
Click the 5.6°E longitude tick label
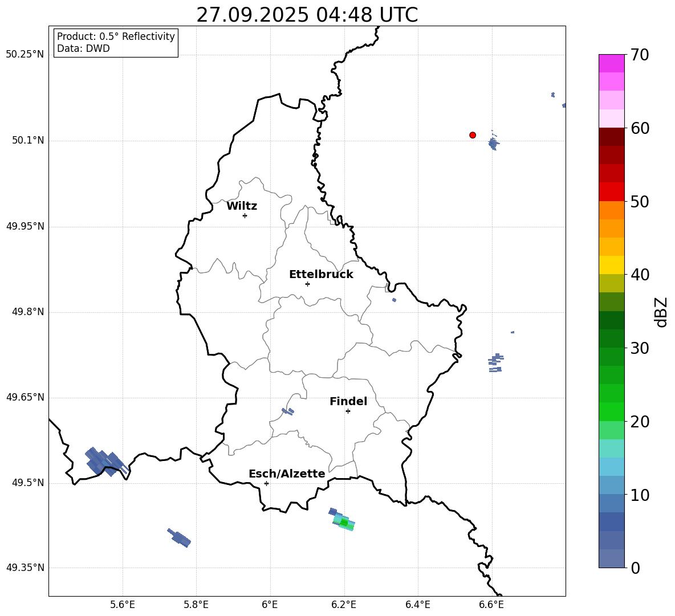click(123, 605)
